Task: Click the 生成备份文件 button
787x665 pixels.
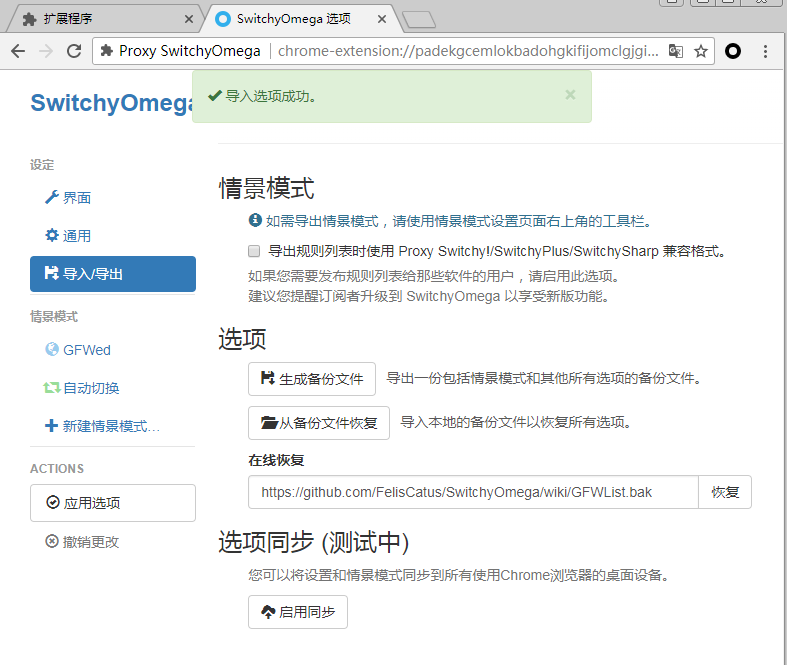Action: [312, 379]
